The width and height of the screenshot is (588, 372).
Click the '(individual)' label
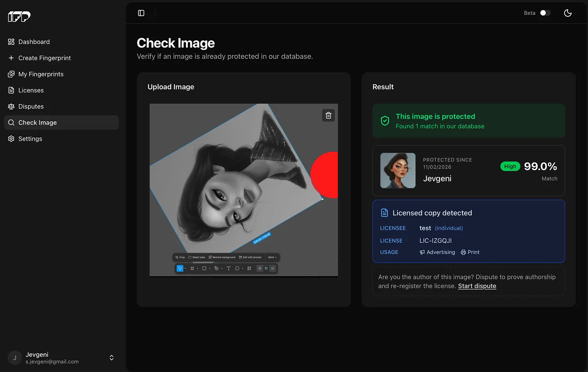point(449,228)
